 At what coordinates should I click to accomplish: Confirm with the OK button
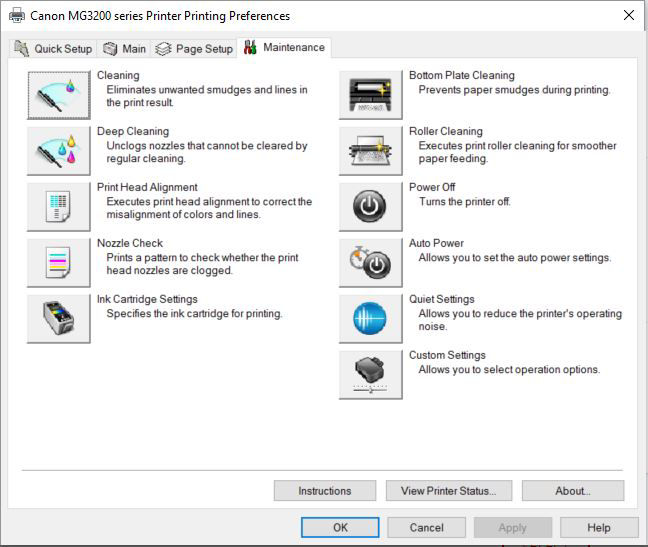coord(340,527)
